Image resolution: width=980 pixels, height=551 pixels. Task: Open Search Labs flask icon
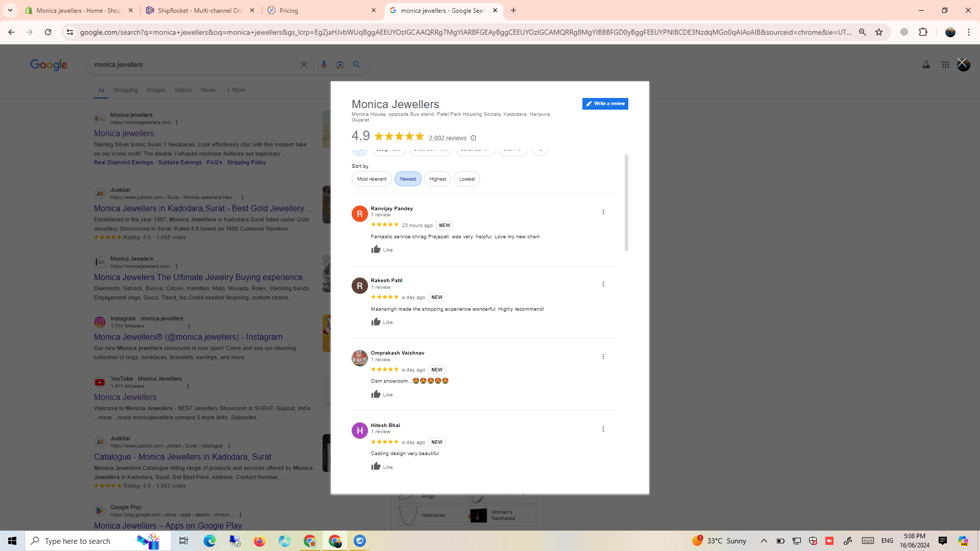[x=926, y=65]
